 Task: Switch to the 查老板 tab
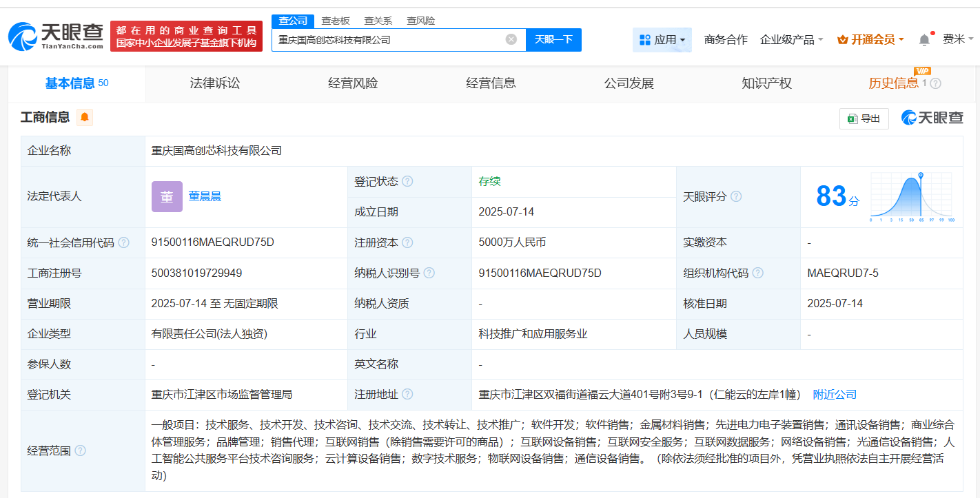click(x=336, y=21)
